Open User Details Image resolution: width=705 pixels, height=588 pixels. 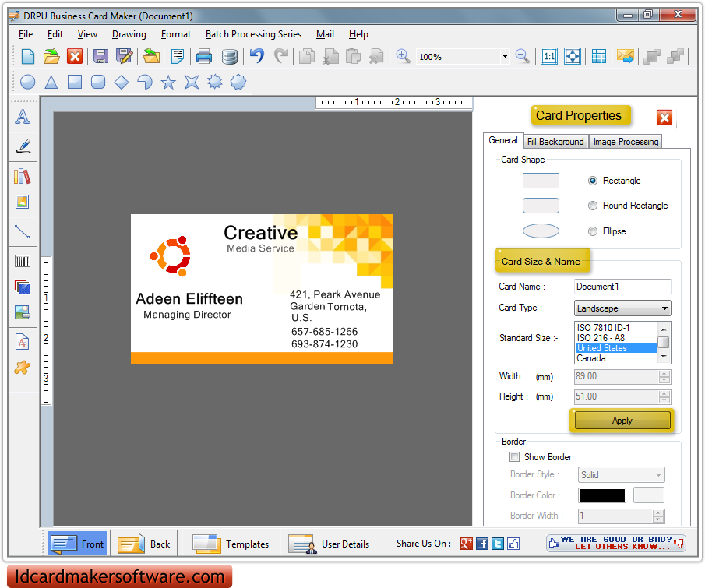tap(329, 544)
